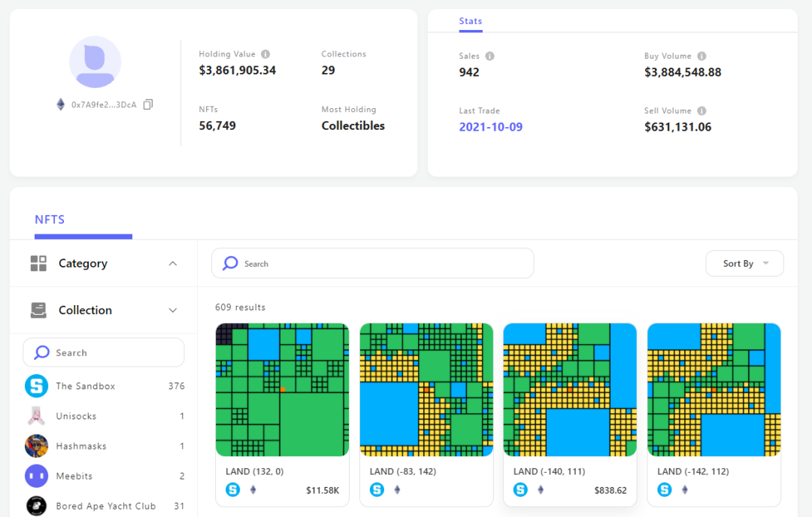Collapse the Category filter section
This screenshot has height=517, width=812.
pyautogui.click(x=173, y=264)
